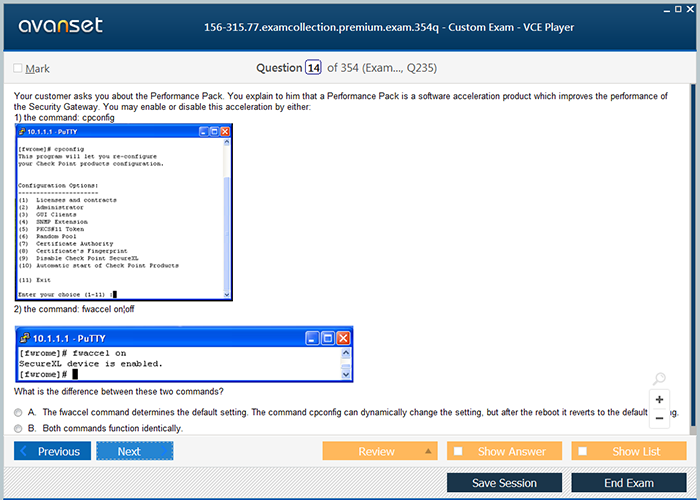The image size is (700, 500).
Task: Click the zoom out minus icon
Action: [659, 418]
